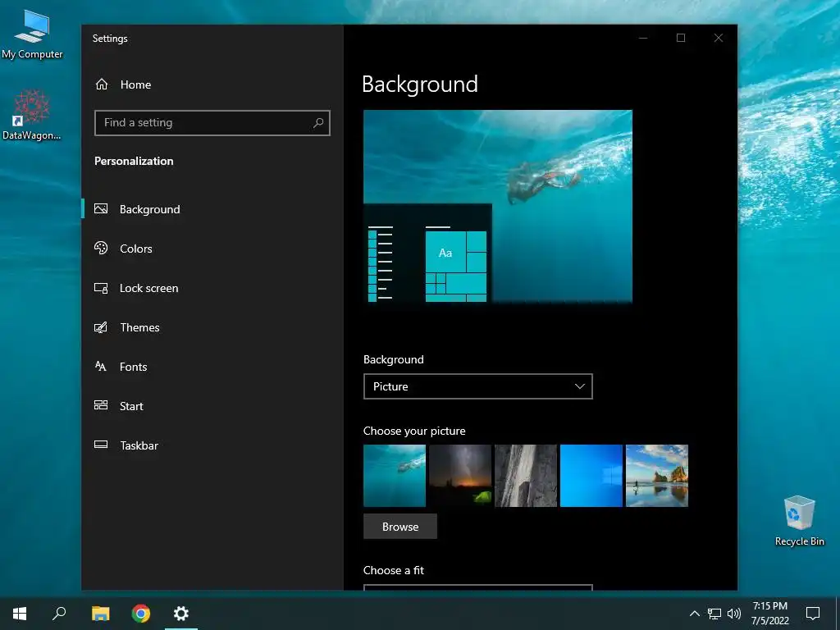Click the Themes brush icon
Image resolution: width=840 pixels, height=630 pixels.
[101, 326]
